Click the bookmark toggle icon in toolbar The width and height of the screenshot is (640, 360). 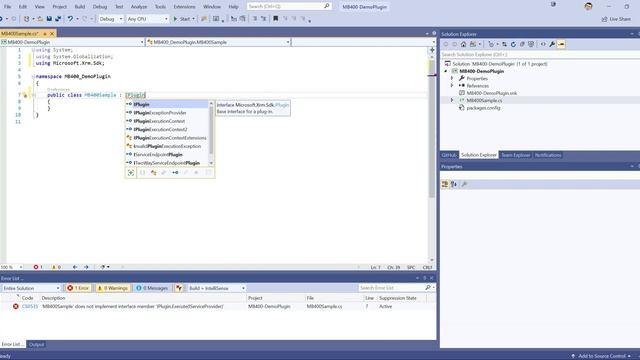[x=276, y=19]
